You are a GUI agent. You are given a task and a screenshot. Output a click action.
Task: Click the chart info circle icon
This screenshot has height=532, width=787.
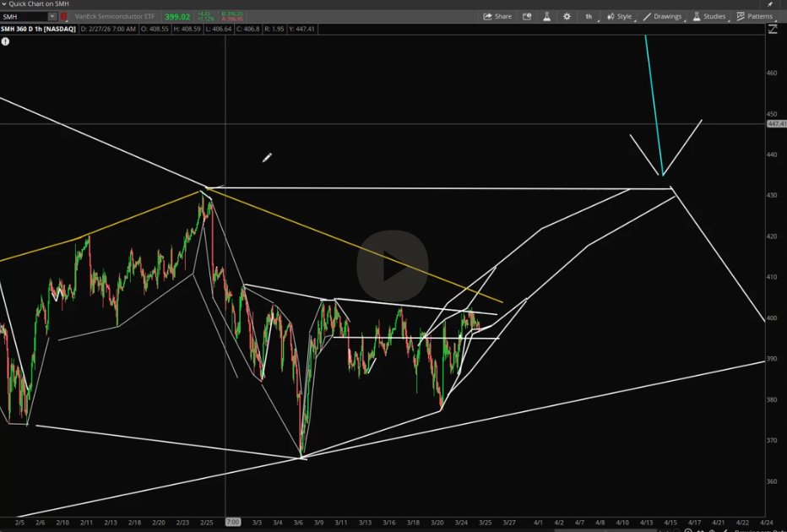tap(5, 41)
